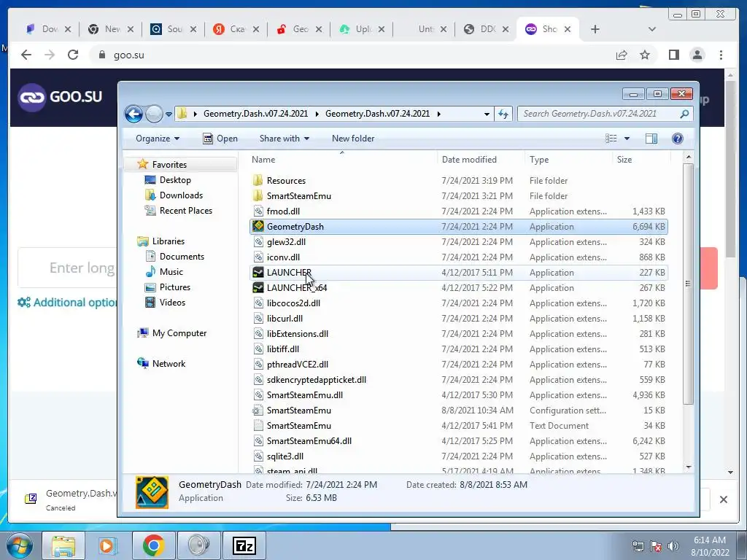Click the Explorer Help question mark icon

(678, 139)
